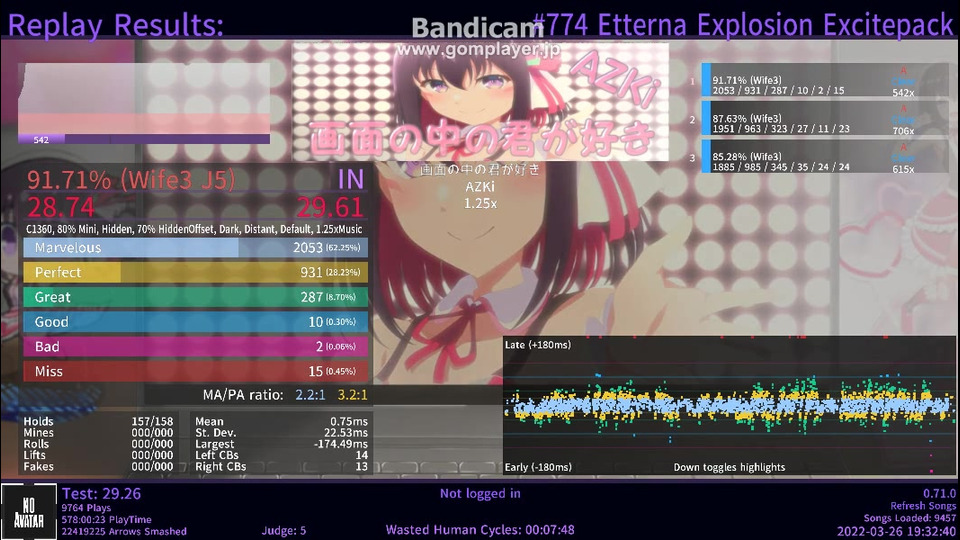
Task: Click the Not logged in text
Action: (x=480, y=493)
